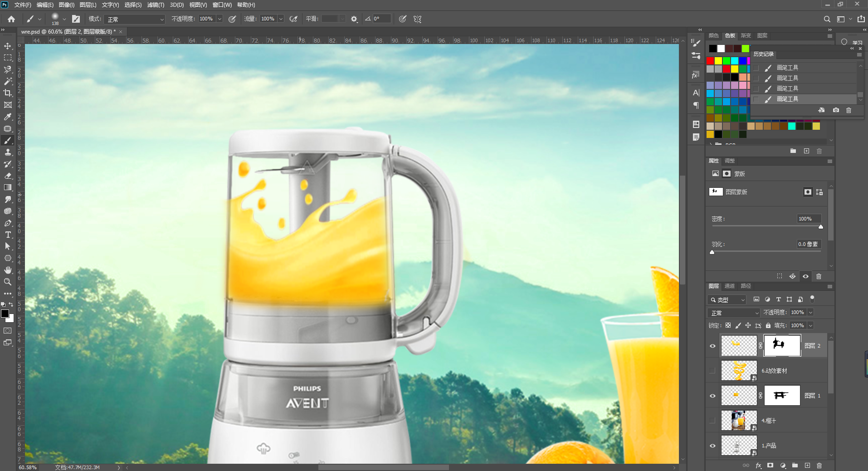The height and width of the screenshot is (471, 868).
Task: Show the 4.橙汁 layer
Action: click(712, 421)
